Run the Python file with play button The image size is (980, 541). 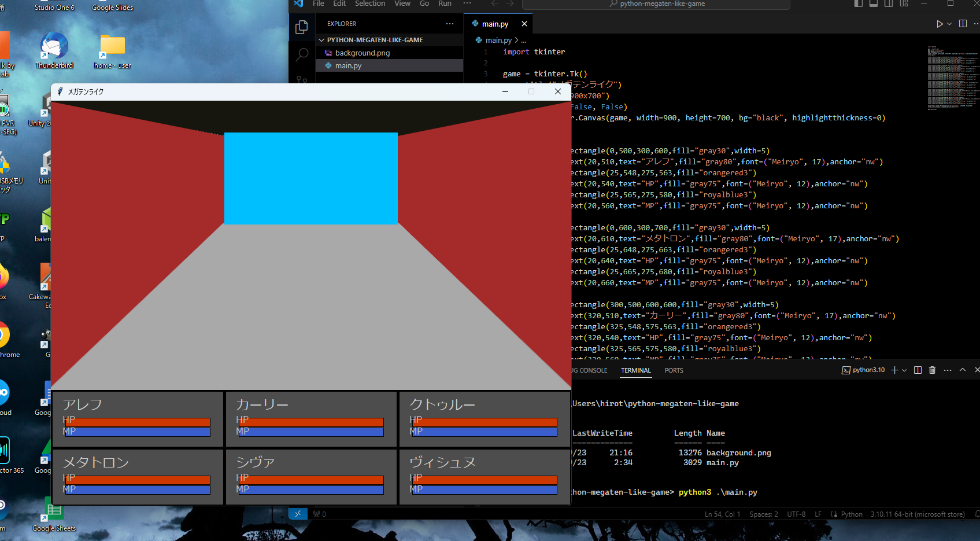tap(939, 24)
